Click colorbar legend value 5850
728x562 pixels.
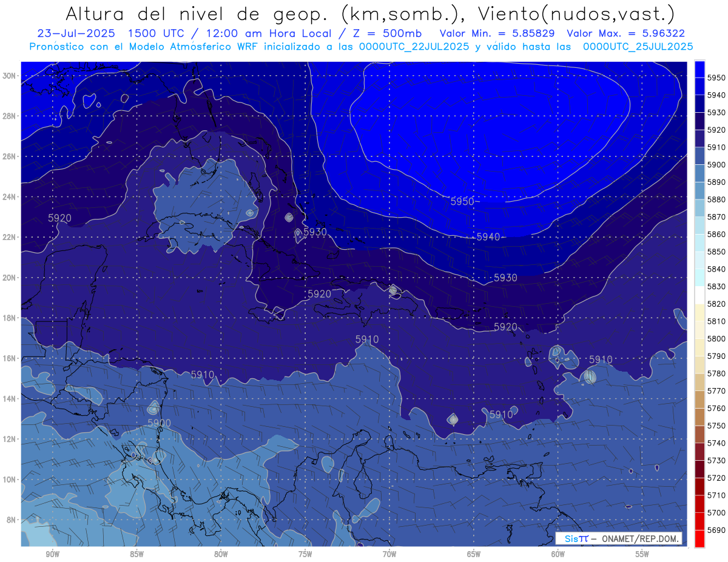pyautogui.click(x=716, y=251)
